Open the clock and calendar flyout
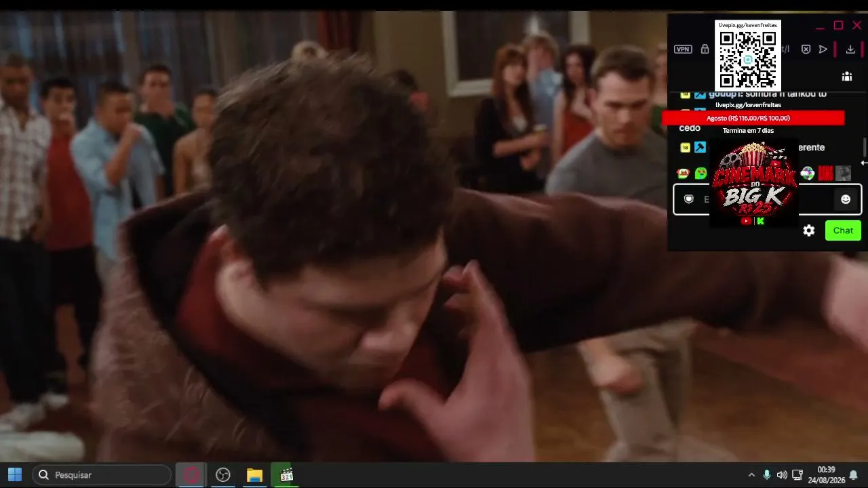Screen dimensions: 868x488 (826, 475)
